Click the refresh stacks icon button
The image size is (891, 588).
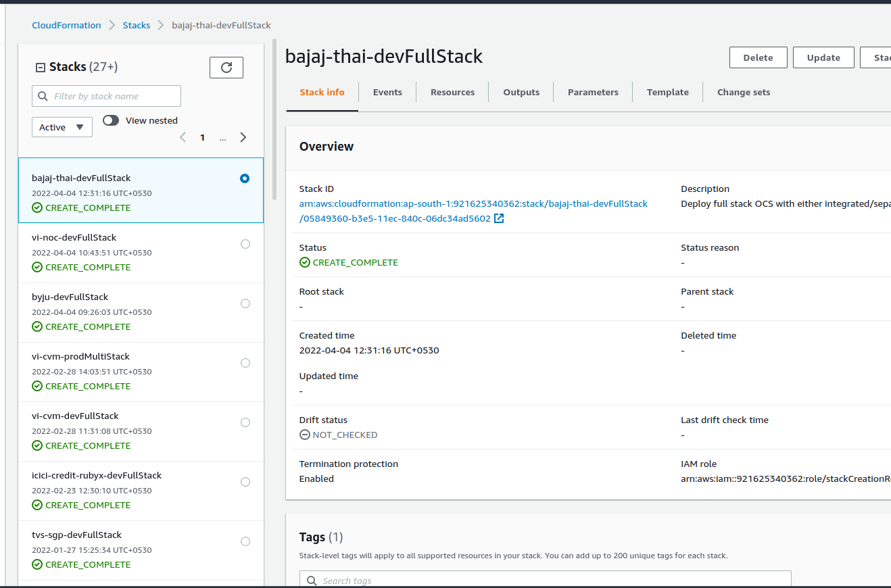(x=226, y=68)
